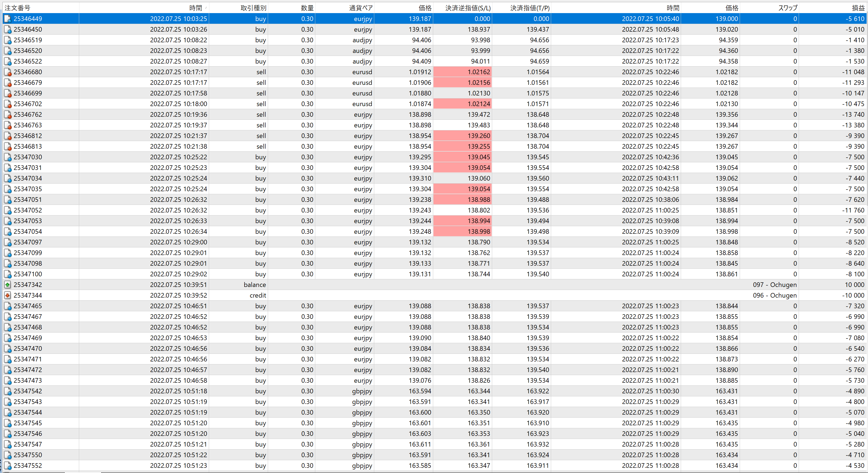Viewport: 868px width, 473px height.
Task: Click the comment 096 - Ochugen
Action: [775, 295]
